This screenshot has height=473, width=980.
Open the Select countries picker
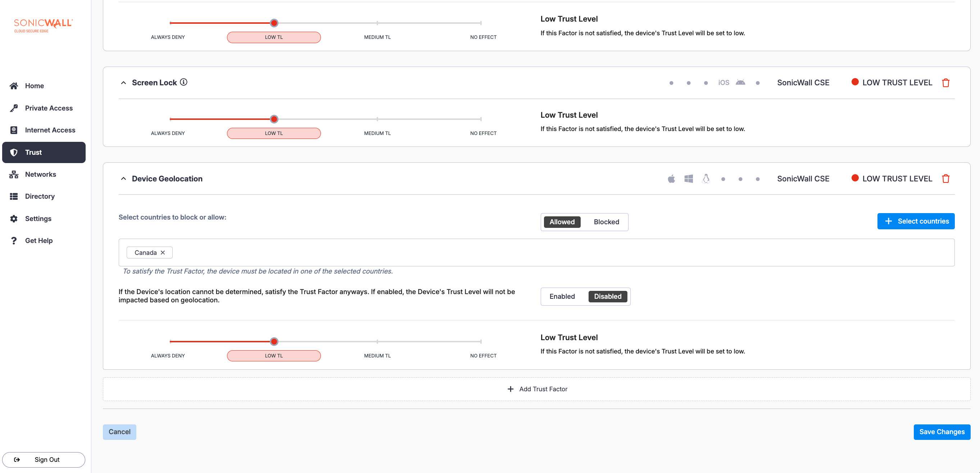click(x=916, y=221)
